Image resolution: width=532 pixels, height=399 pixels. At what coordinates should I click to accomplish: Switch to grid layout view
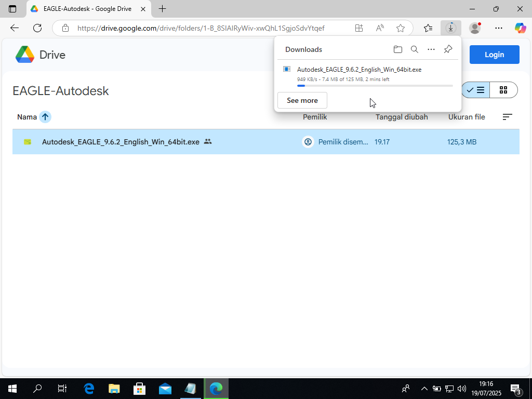click(x=503, y=89)
